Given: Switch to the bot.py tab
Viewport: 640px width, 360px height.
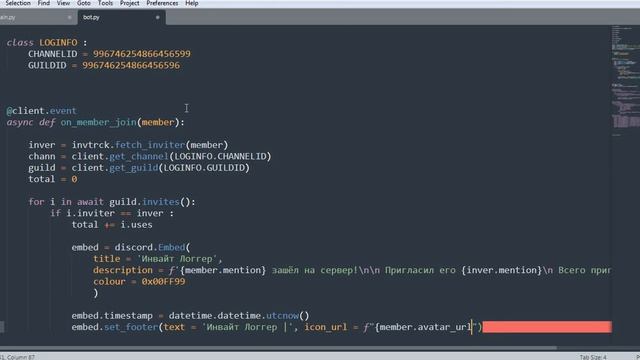Looking at the screenshot, I should point(121,18).
